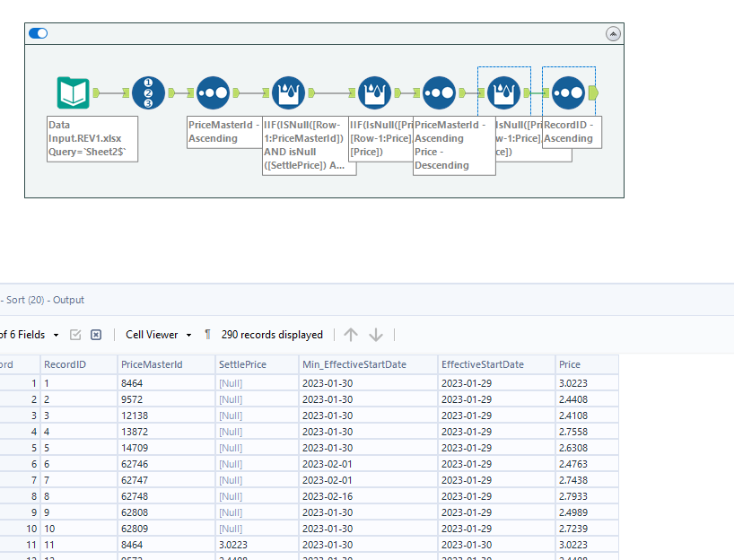
Task: Select the first Sort tool, PriceMasterId Ascending
Action: (213, 92)
